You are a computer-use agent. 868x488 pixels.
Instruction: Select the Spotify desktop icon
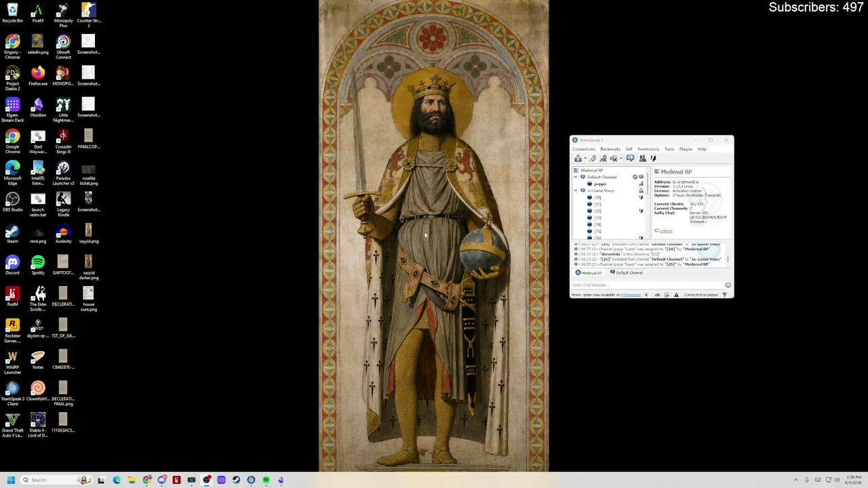tap(37, 265)
